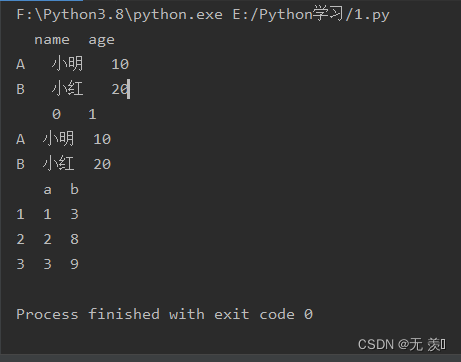Viewport: 461px width, 362px height.
Task: Click the 'name' column header text
Action: click(52, 40)
